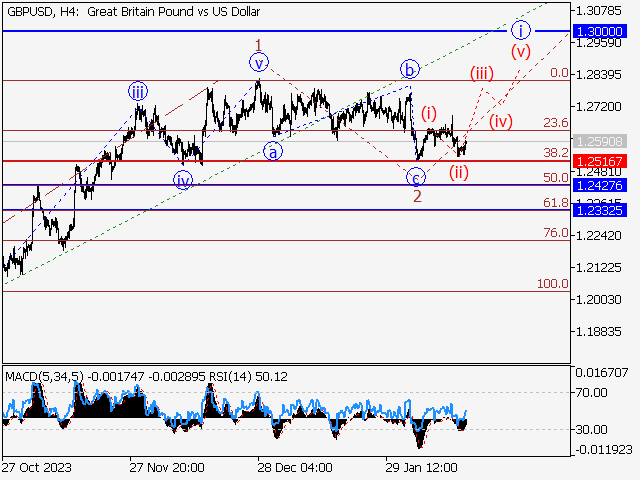The height and width of the screenshot is (480, 640).
Task: Click the MACD(5,34,5) indicator label
Action: 44,376
